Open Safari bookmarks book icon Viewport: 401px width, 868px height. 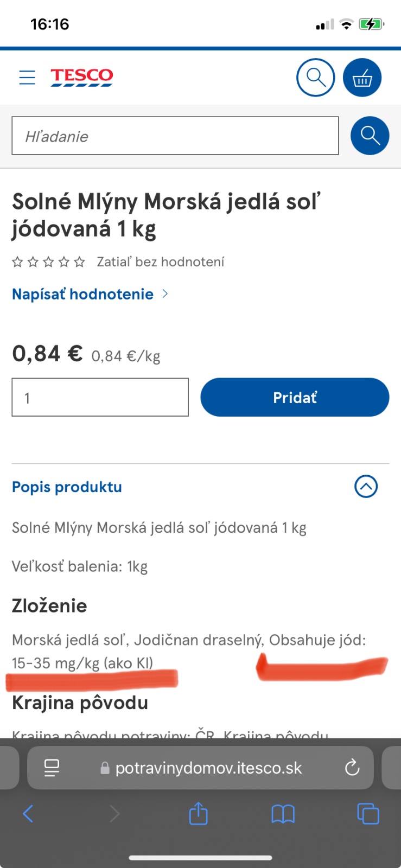click(x=283, y=814)
